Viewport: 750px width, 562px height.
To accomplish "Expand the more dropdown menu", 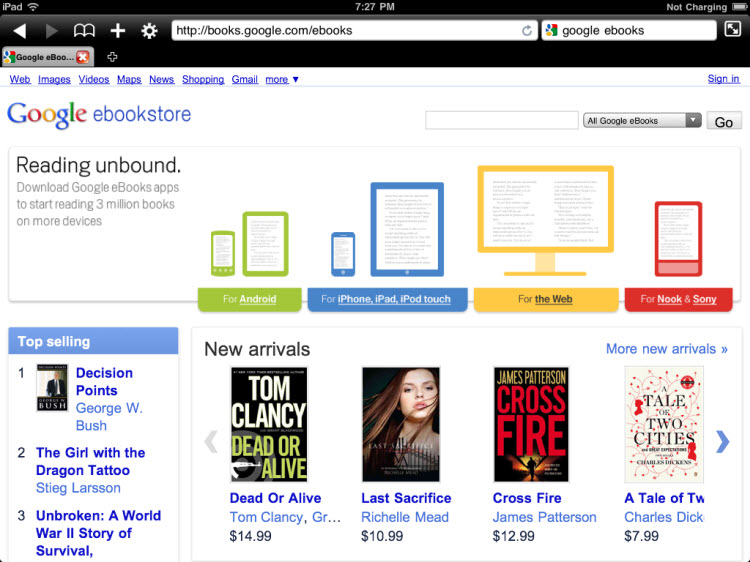I will [282, 79].
